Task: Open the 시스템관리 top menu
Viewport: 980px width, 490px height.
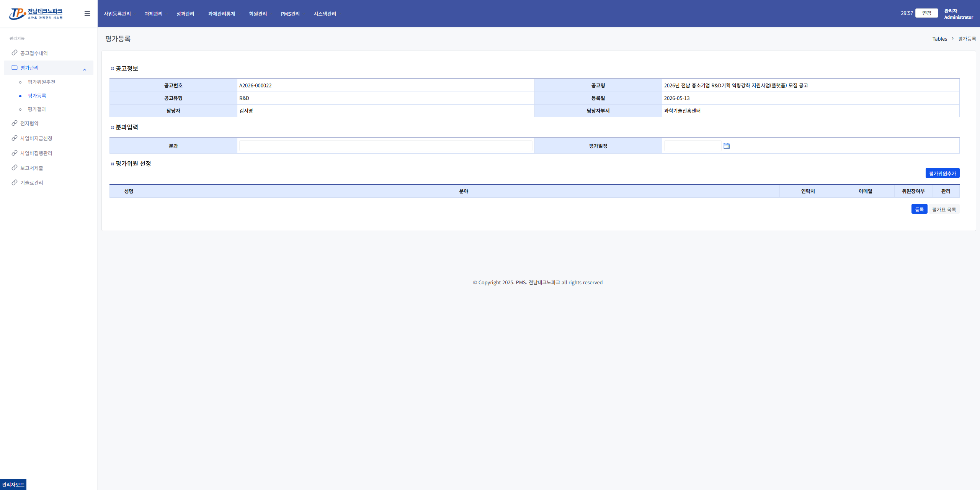Action: tap(325, 14)
